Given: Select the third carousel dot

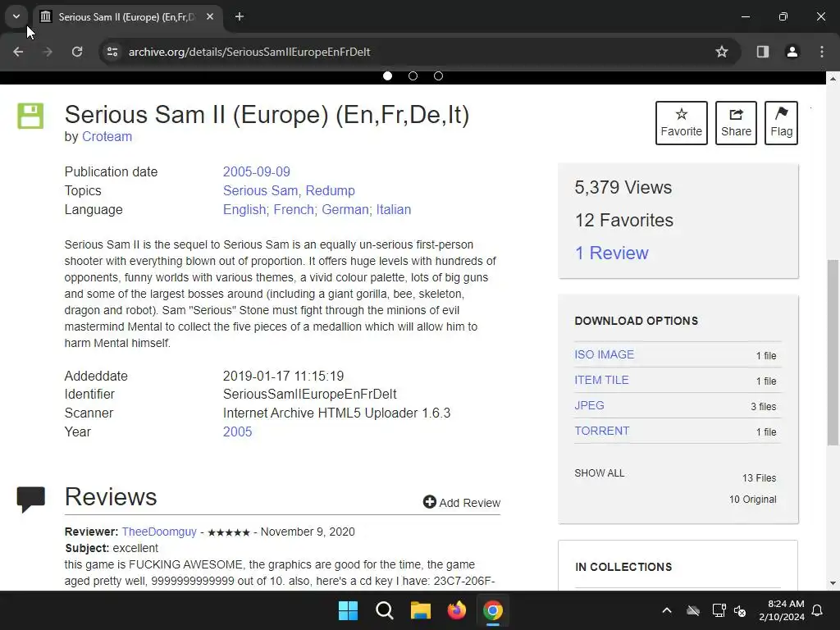Looking at the screenshot, I should 438,76.
